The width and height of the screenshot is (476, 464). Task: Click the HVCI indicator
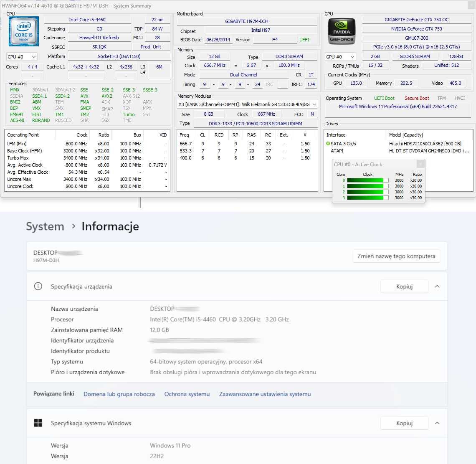coord(460,98)
